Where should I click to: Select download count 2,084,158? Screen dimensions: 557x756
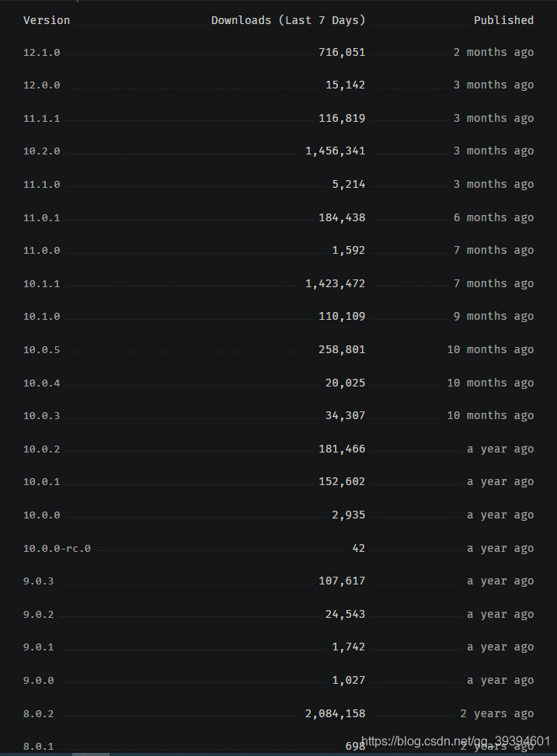335,713
